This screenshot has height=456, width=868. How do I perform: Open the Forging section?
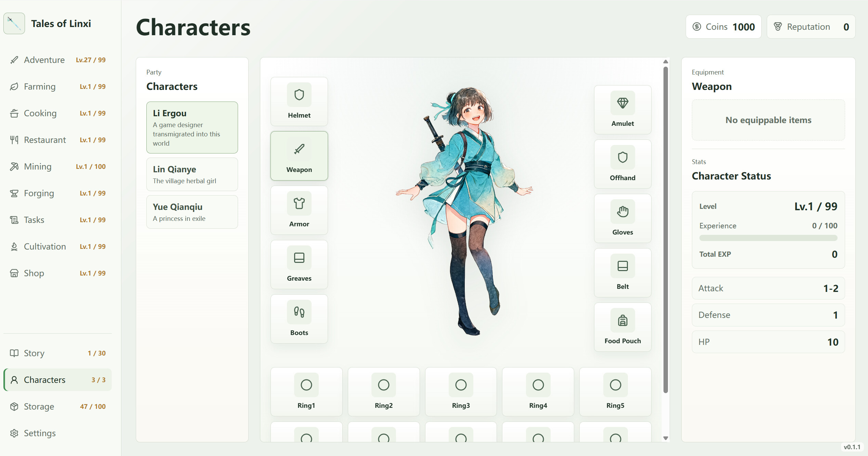pos(57,193)
